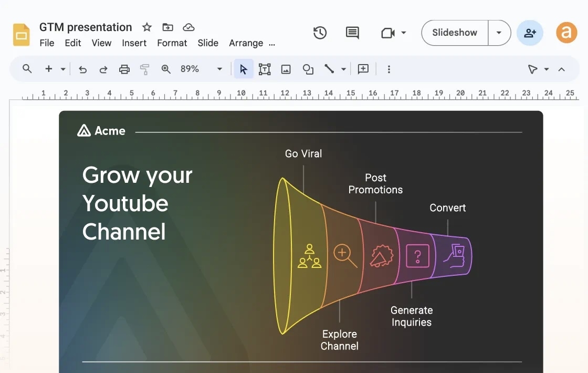Select the yellow people network funnel icon
588x373 pixels.
(309, 256)
